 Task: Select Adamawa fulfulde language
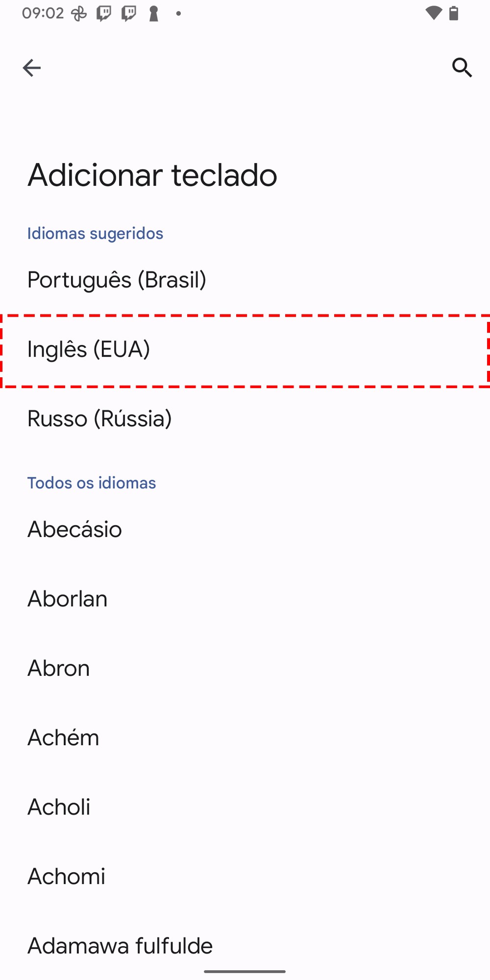[120, 946]
